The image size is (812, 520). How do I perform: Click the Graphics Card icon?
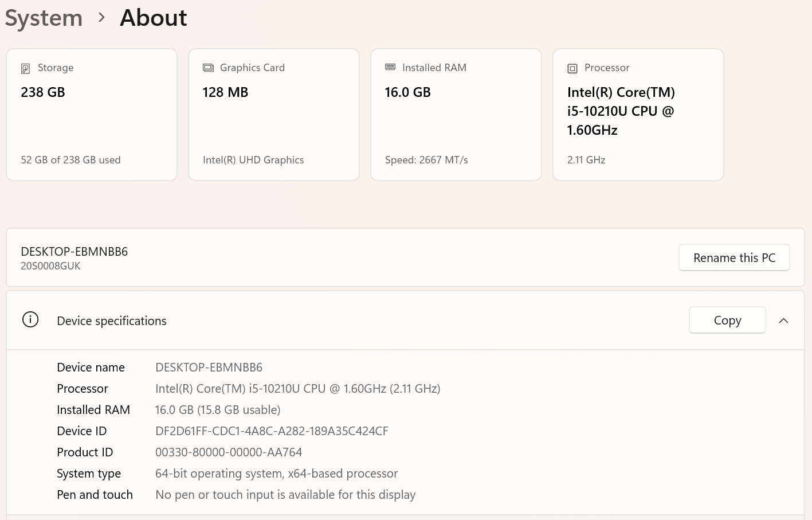(x=208, y=68)
